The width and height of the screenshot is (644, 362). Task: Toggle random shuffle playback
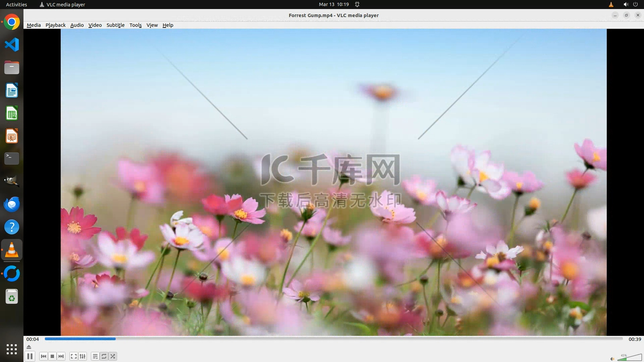click(113, 356)
